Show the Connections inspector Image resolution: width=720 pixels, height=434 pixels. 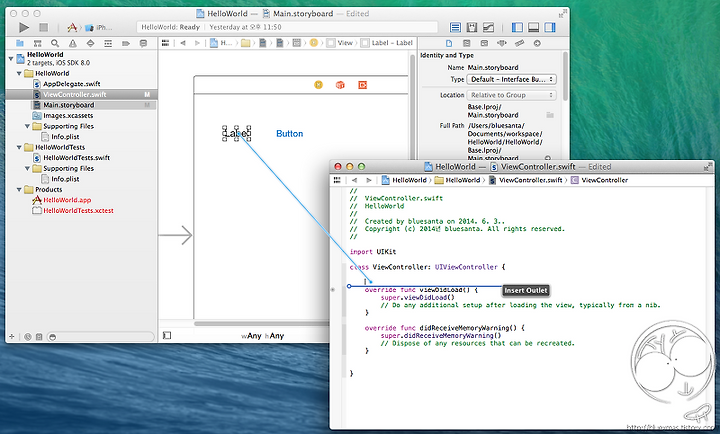(x=537, y=43)
